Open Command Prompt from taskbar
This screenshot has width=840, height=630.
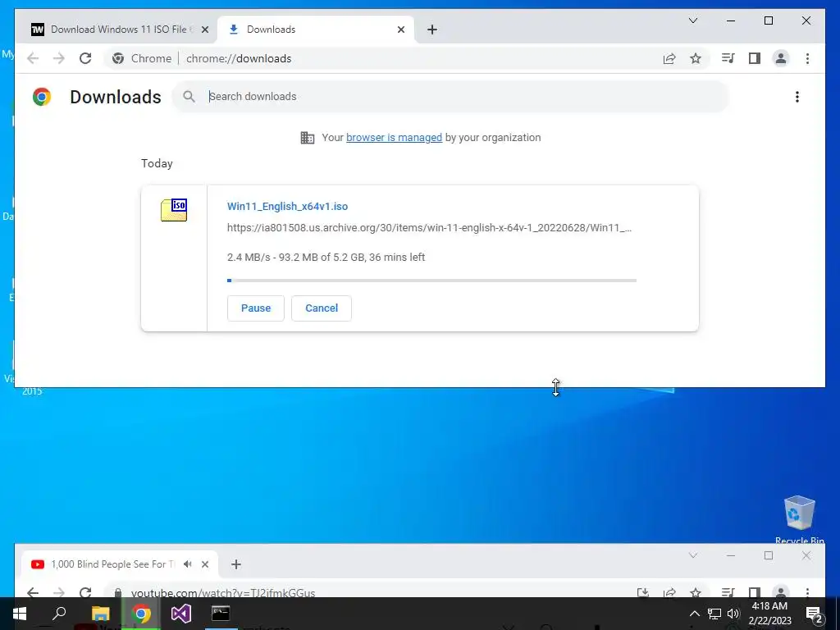[220, 614]
